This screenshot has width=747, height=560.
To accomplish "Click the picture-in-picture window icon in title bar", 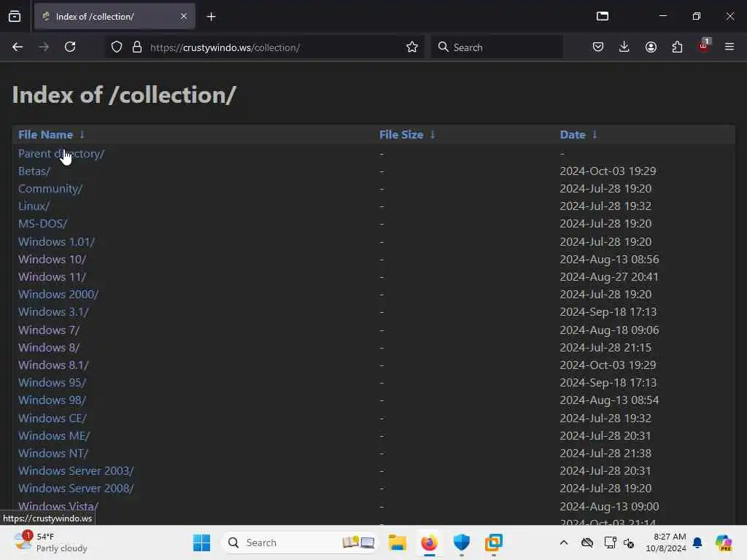I will [x=603, y=16].
